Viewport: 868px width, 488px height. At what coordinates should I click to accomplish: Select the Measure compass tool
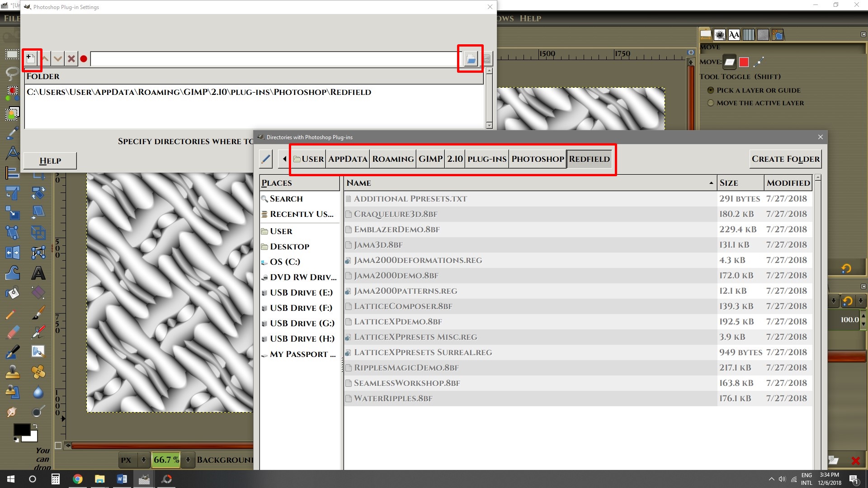12,153
